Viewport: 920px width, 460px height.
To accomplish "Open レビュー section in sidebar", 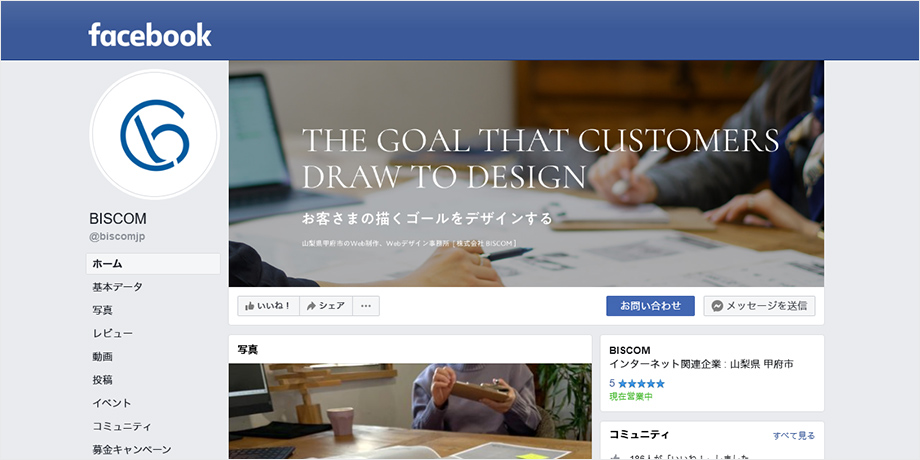I will click(x=113, y=333).
